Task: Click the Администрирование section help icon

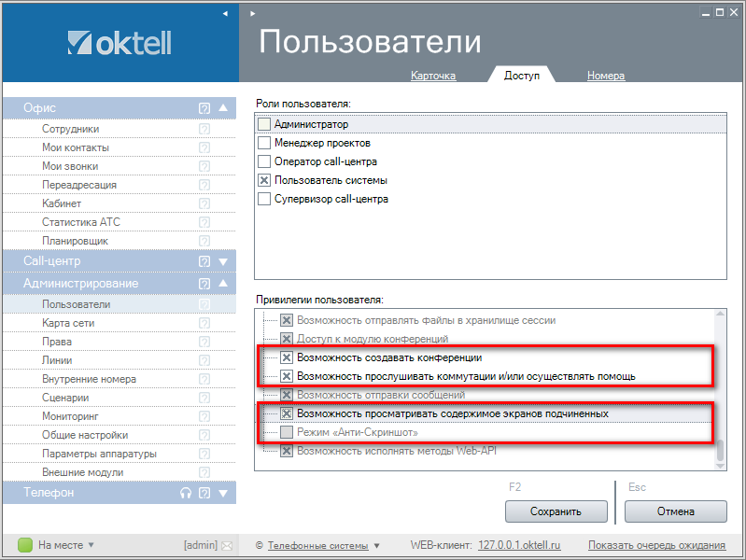Action: click(204, 284)
